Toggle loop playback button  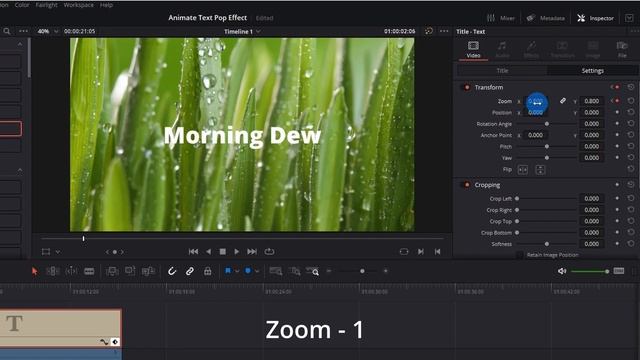coord(269,251)
